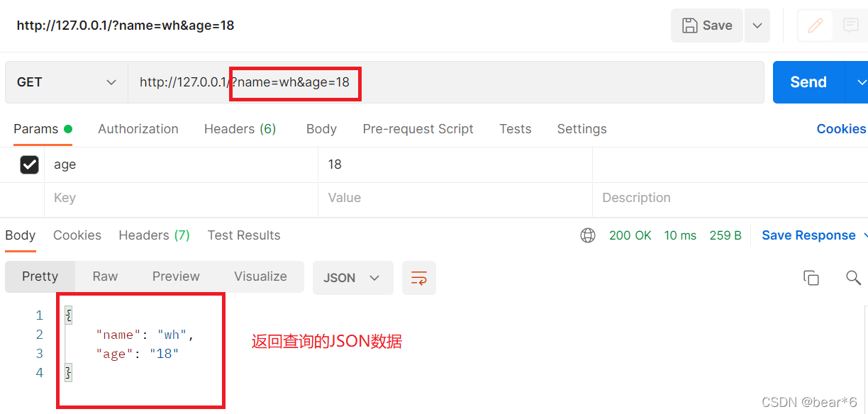Search the response with magnifier icon
The height and width of the screenshot is (414, 868).
[853, 278]
